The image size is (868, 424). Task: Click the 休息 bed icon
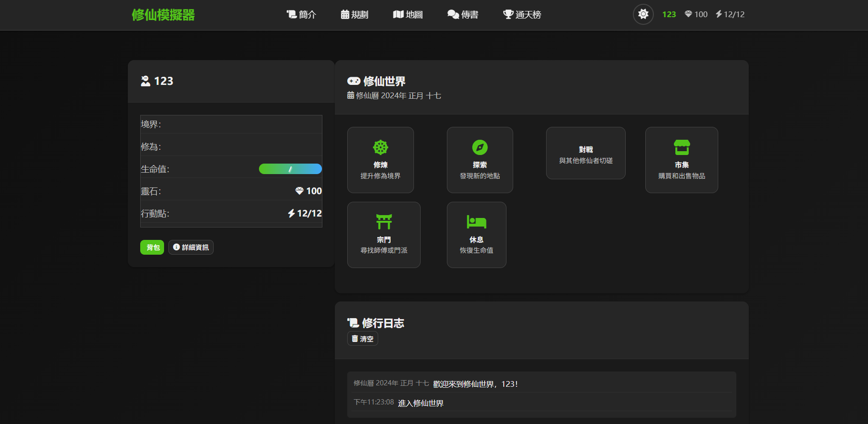[476, 222]
